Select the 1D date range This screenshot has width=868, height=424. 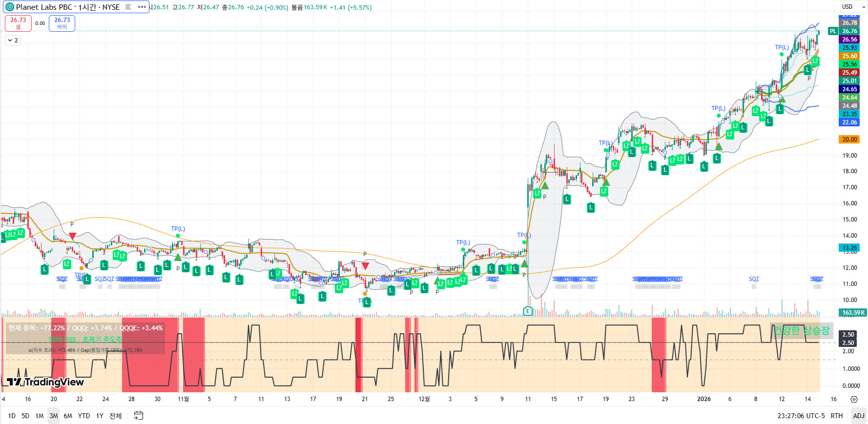(12, 416)
